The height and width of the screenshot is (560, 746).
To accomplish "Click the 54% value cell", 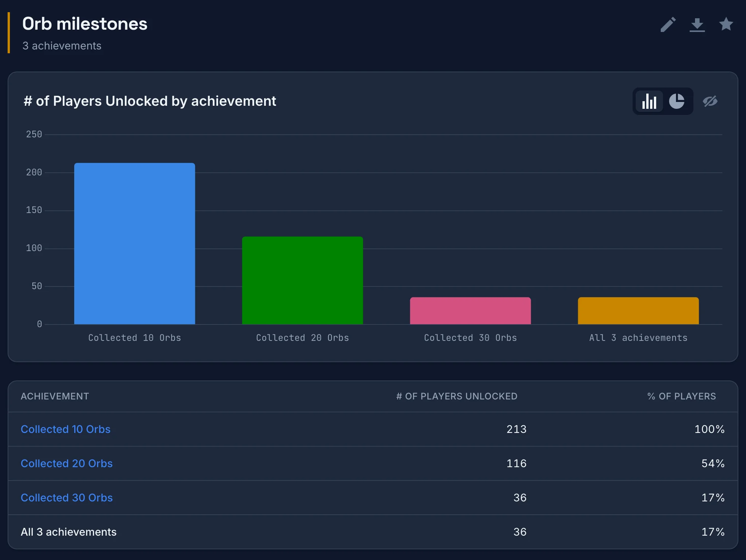I will pos(713,463).
